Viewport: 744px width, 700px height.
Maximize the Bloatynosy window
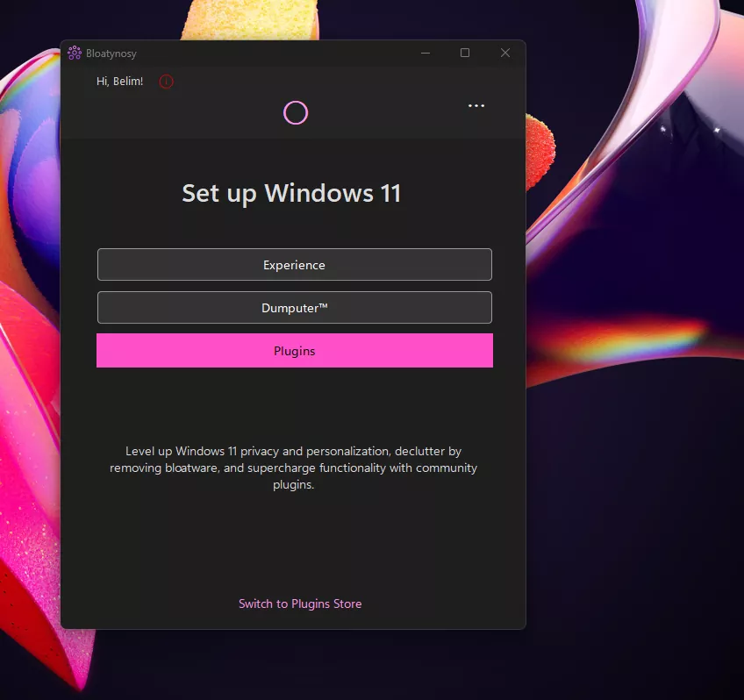click(465, 53)
